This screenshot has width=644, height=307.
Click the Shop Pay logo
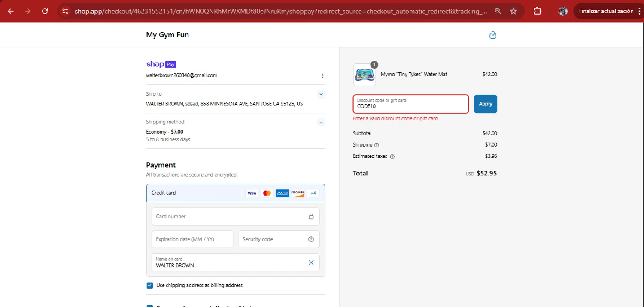tap(161, 64)
